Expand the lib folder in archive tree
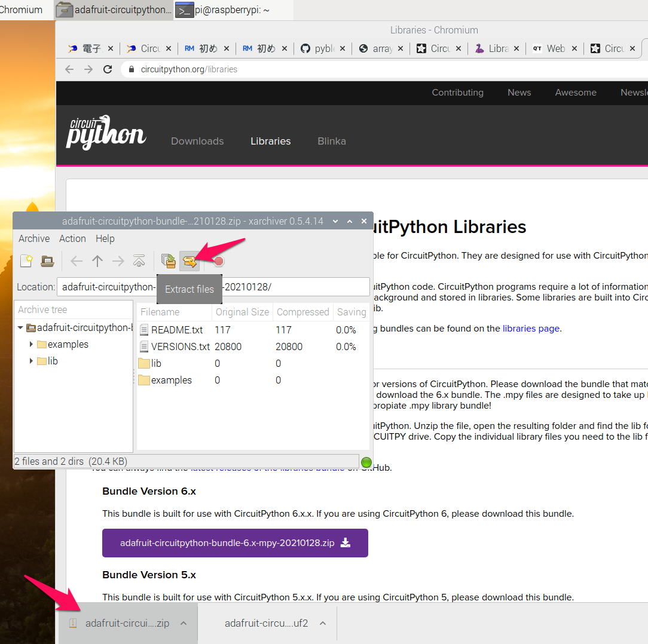Image resolution: width=648 pixels, height=644 pixels. [x=31, y=361]
